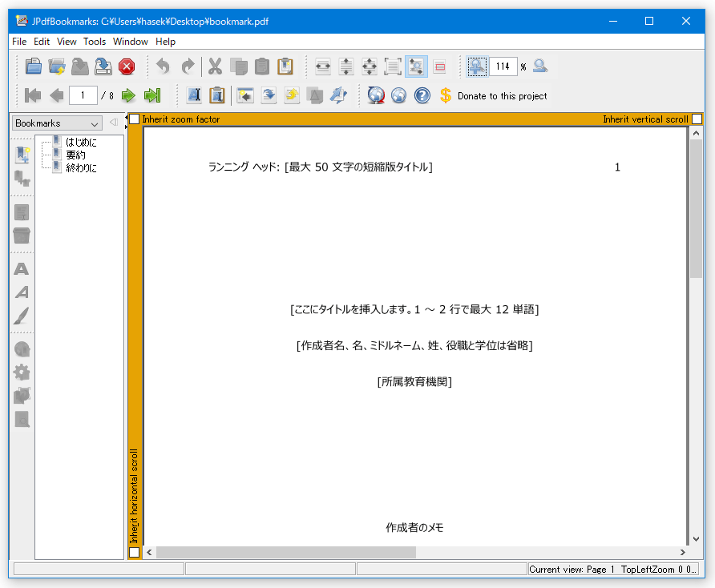715x588 pixels.
Task: Go to the previous page
Action: coord(57,95)
